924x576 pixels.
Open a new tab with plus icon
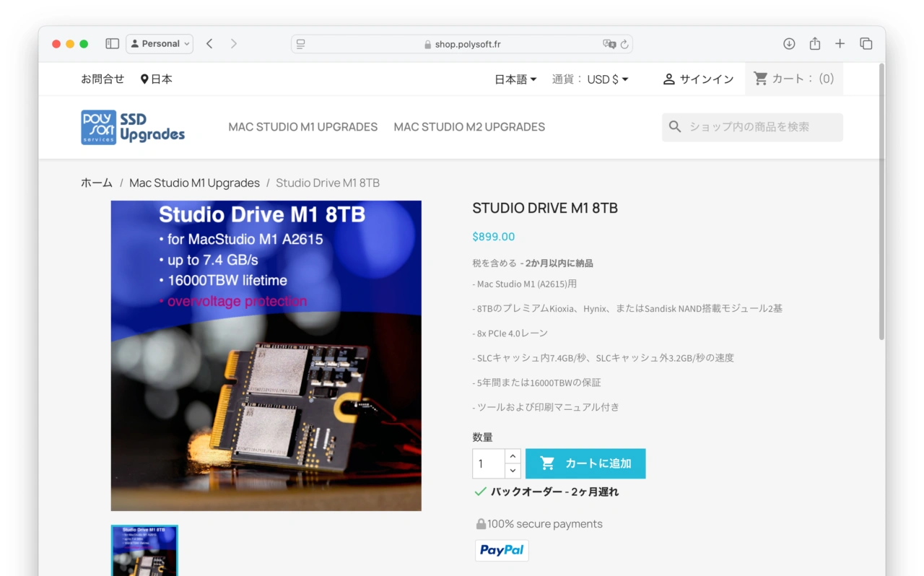(840, 44)
